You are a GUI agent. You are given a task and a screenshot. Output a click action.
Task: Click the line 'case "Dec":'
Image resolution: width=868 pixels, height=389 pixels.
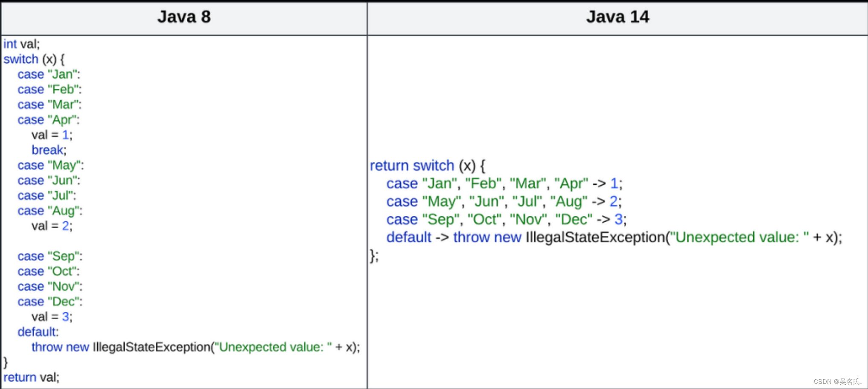pos(50,302)
